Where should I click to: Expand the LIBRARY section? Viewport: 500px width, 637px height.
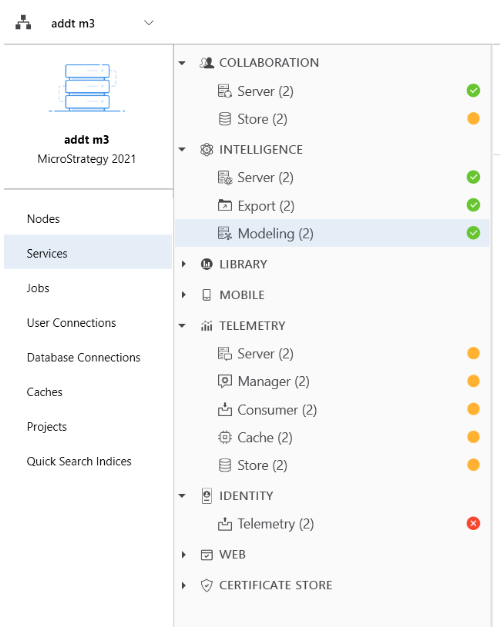point(184,264)
